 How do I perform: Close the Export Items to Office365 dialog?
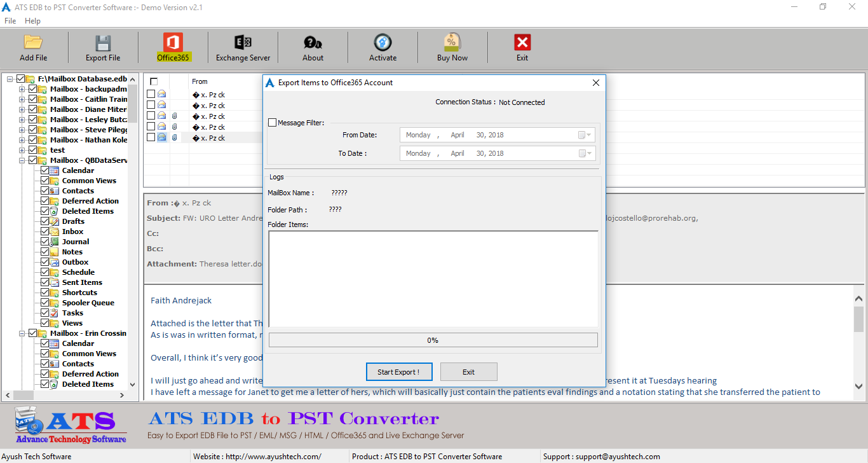(596, 83)
